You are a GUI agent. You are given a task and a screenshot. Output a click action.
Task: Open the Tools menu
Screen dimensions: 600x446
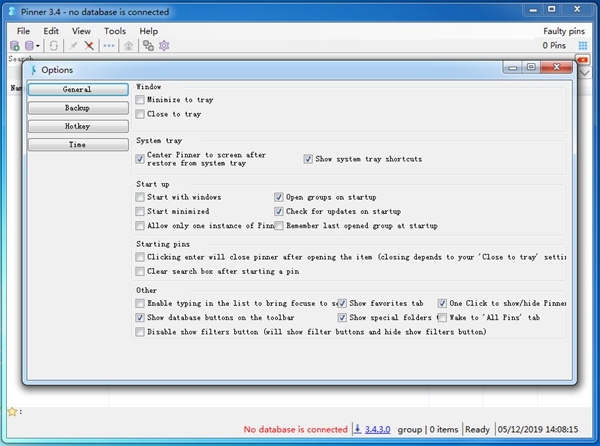pos(115,31)
